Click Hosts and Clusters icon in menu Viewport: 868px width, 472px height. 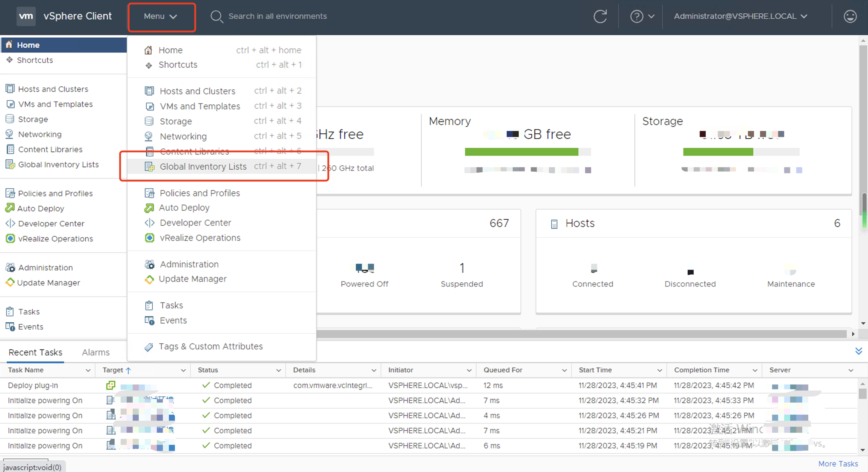[x=149, y=91]
